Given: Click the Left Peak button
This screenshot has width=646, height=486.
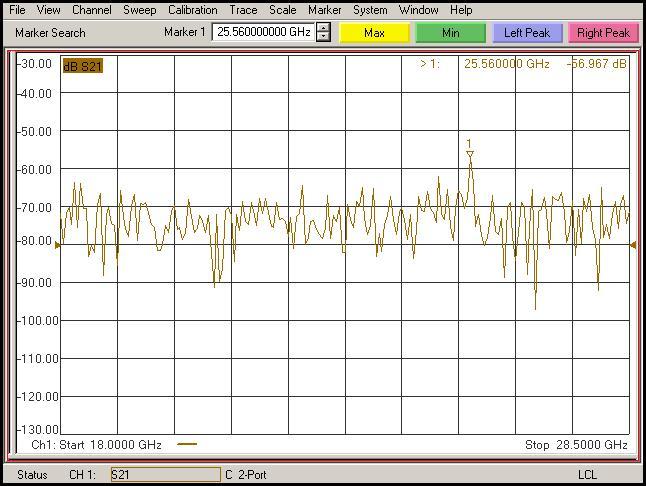Looking at the screenshot, I should [x=527, y=33].
